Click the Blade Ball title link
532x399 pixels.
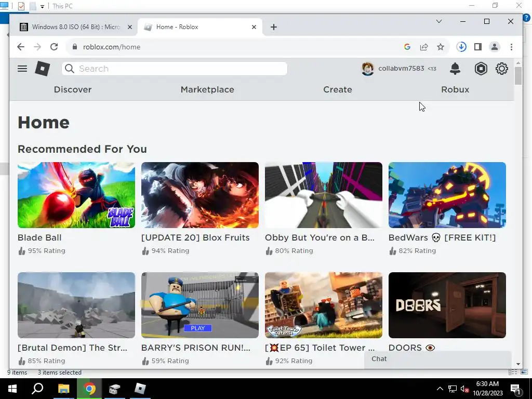39,237
